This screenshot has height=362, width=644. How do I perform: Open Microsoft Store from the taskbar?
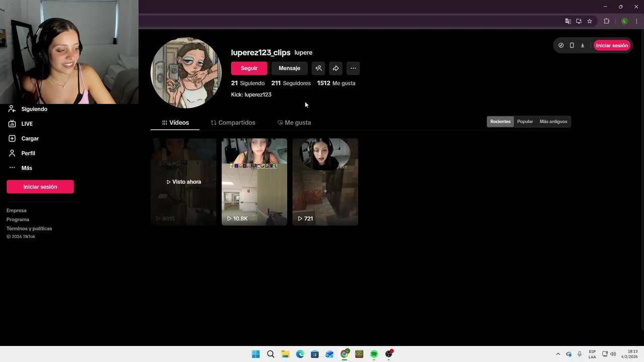click(x=315, y=354)
